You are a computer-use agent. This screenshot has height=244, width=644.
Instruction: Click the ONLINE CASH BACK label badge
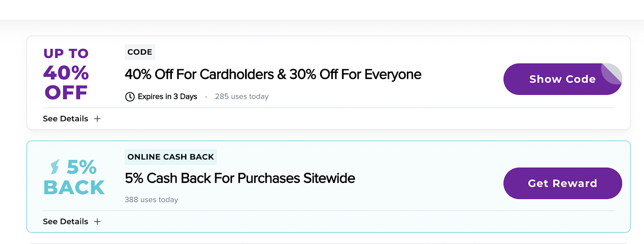pyautogui.click(x=171, y=157)
